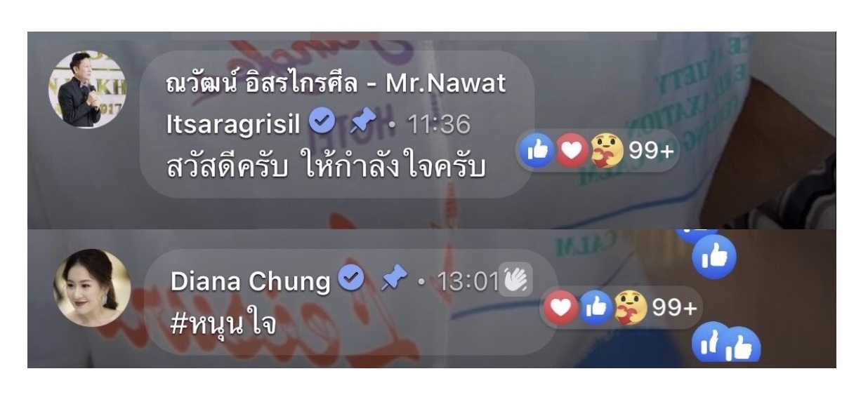Open Mr.Nawat Itsaragrisil's profile picture
The width and height of the screenshot is (868, 397).
click(x=88, y=89)
